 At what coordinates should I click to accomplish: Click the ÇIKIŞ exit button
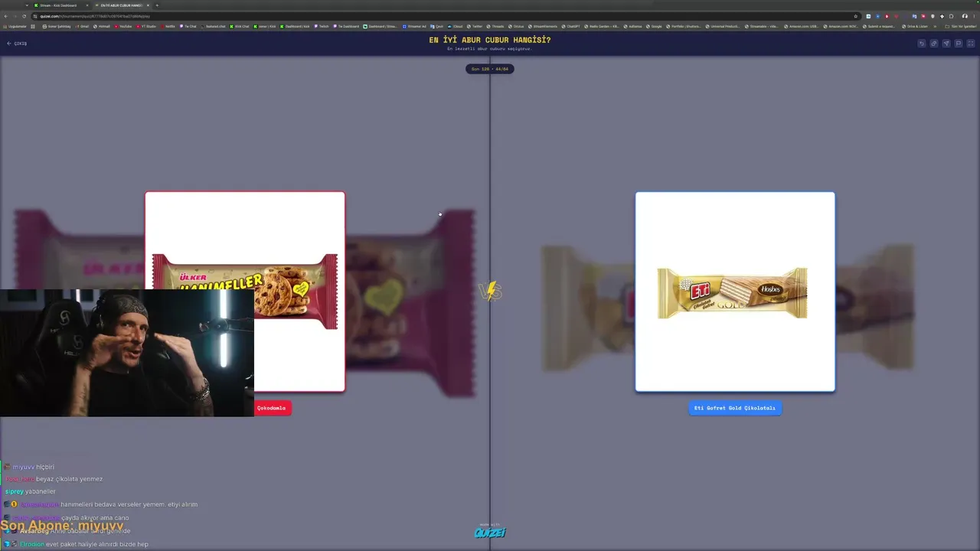(17, 44)
